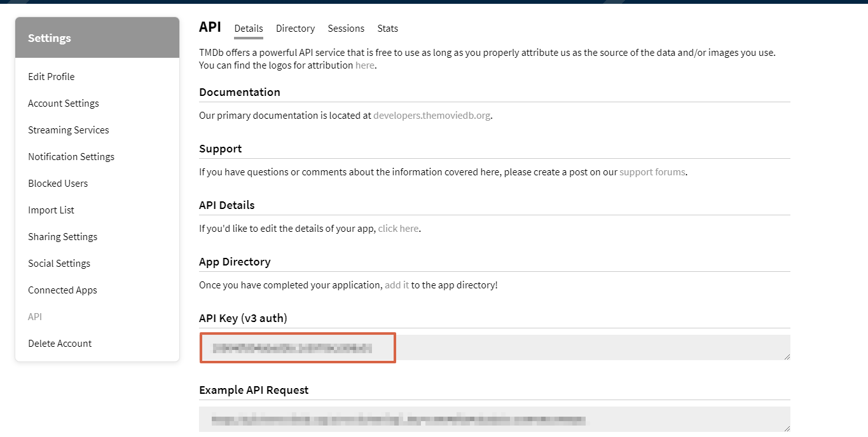Screen dimensions: 868x437
Task: View the Stats tab
Action: tap(387, 29)
